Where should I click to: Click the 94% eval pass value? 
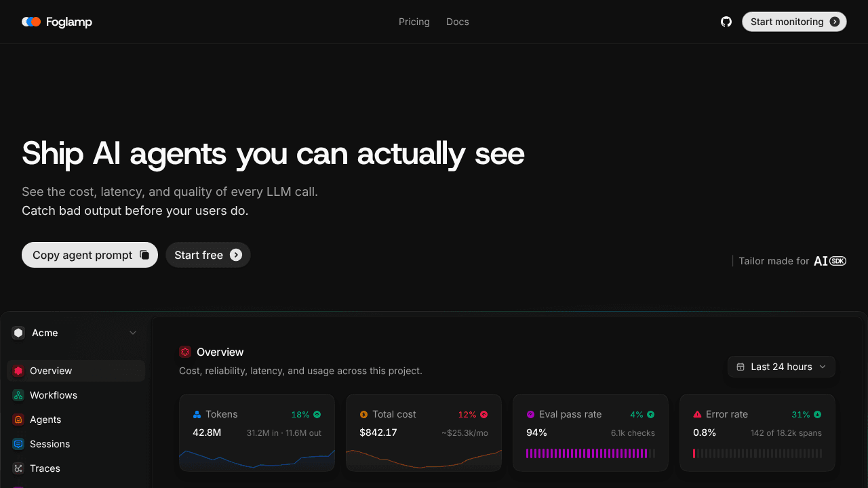click(536, 432)
